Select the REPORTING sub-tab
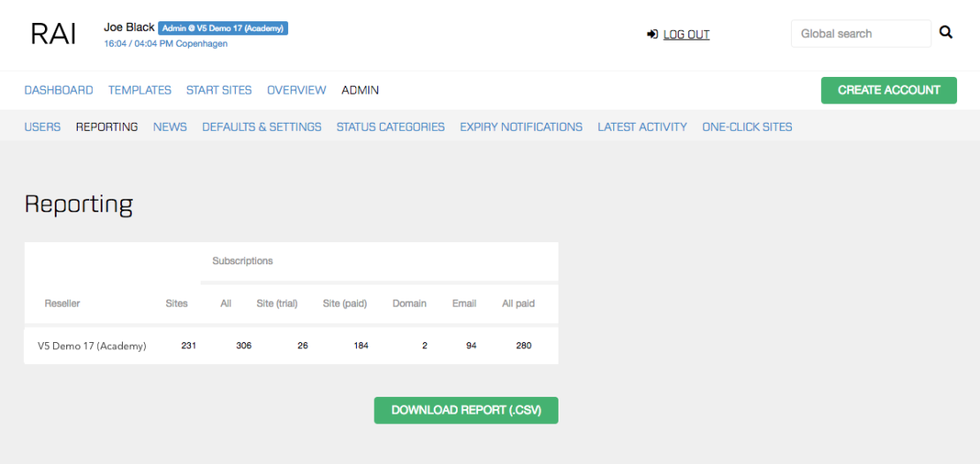Viewport: 980px width, 464px height. (x=107, y=127)
